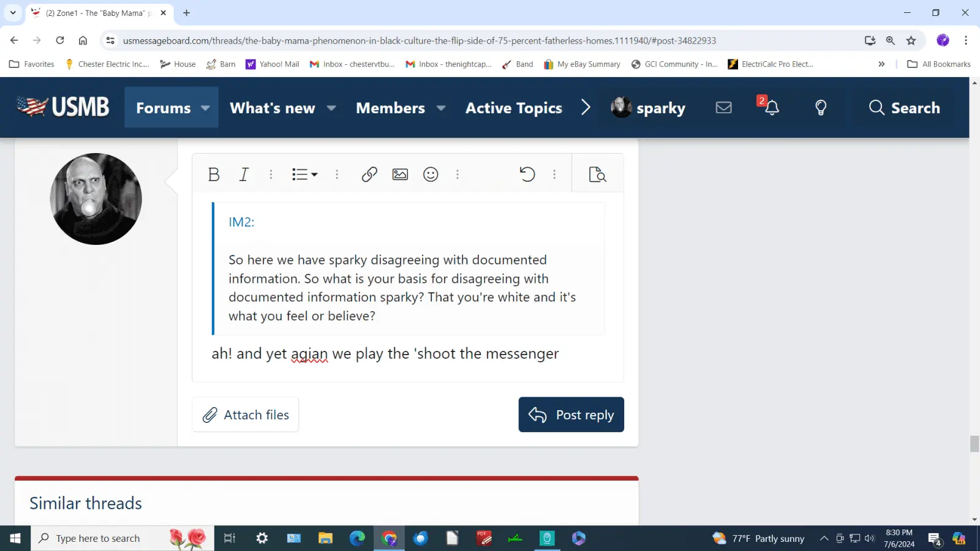Insert a link with the chain icon
980x551 pixels.
tap(369, 174)
